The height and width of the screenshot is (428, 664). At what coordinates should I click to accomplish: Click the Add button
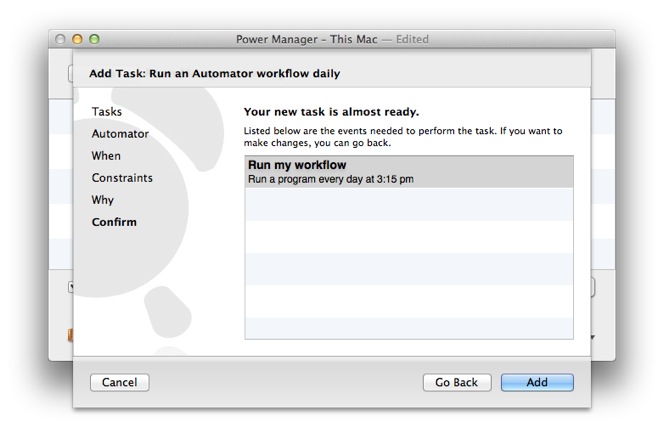pos(537,382)
